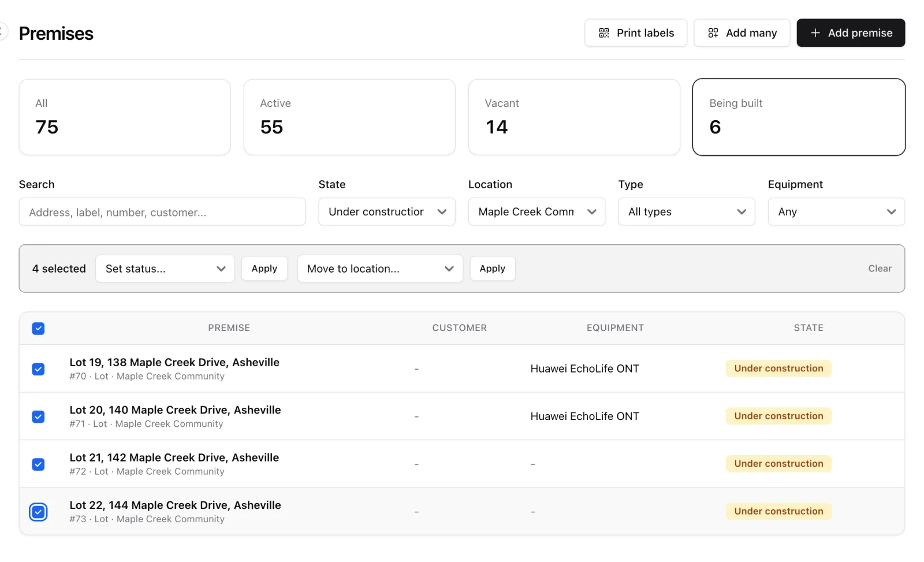Toggle the select-all checkbox in table header
This screenshot has height=562, width=924.
[x=38, y=329]
